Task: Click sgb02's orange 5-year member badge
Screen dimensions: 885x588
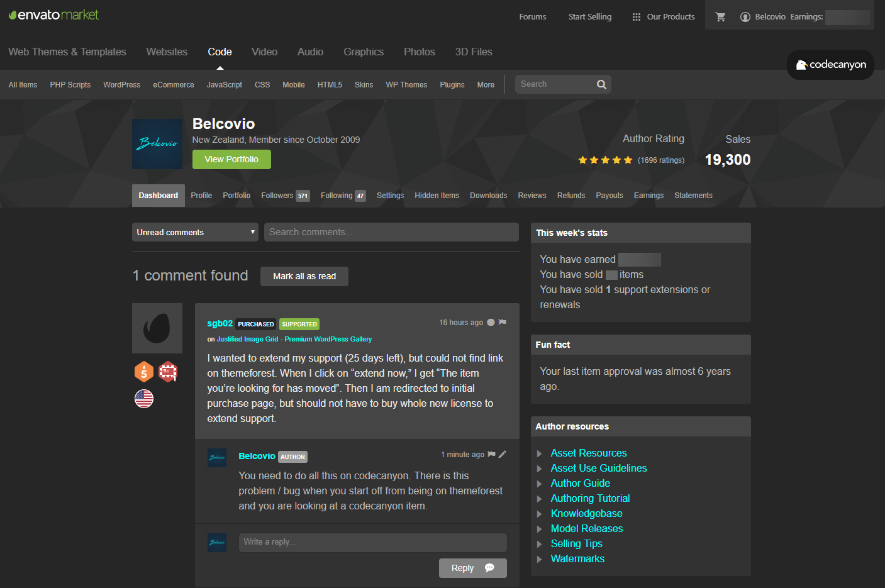Action: (143, 371)
